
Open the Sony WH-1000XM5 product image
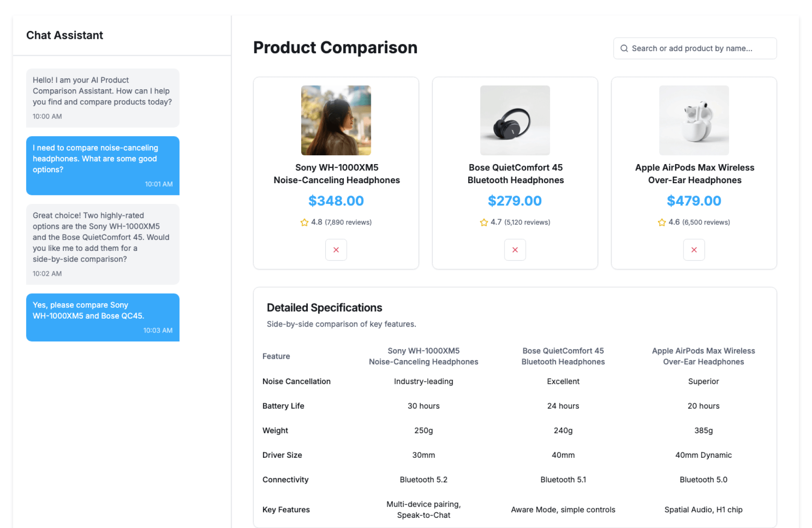336,120
